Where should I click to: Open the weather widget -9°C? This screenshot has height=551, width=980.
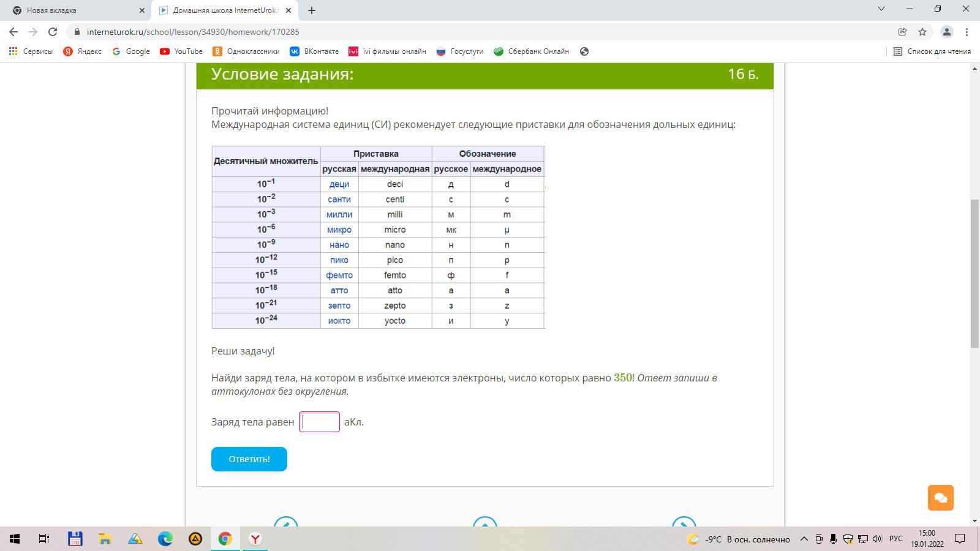(739, 539)
